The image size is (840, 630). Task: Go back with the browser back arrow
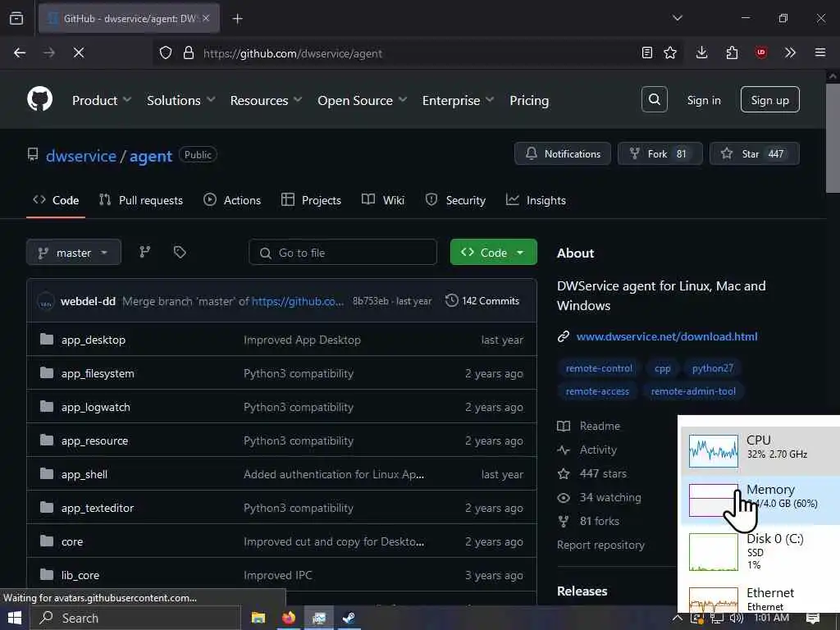pos(20,52)
